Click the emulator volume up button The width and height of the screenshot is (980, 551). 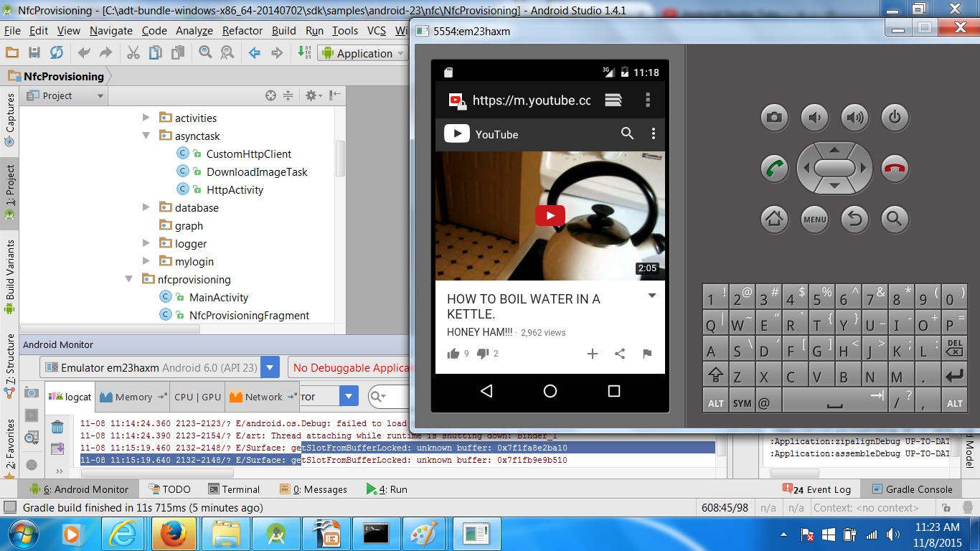(854, 118)
